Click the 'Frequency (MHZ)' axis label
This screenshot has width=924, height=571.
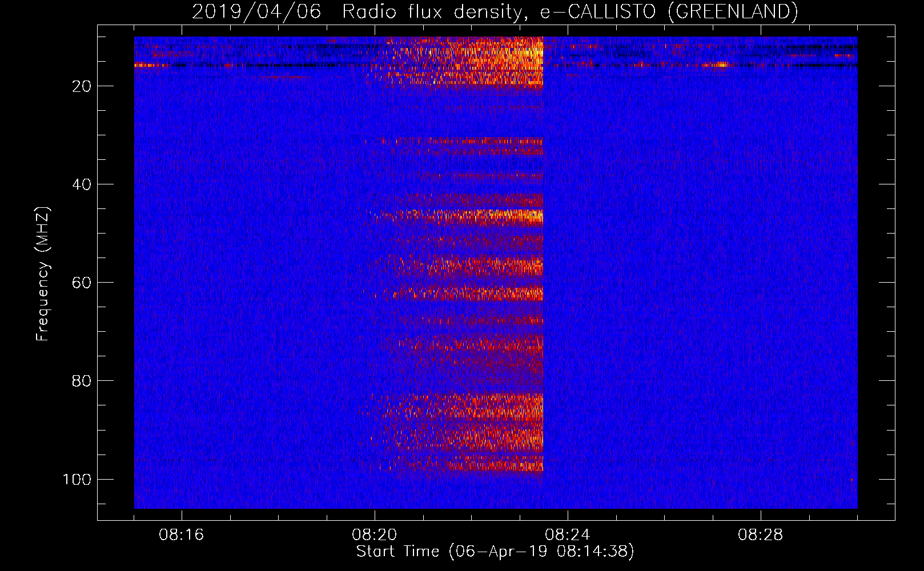(x=43, y=274)
